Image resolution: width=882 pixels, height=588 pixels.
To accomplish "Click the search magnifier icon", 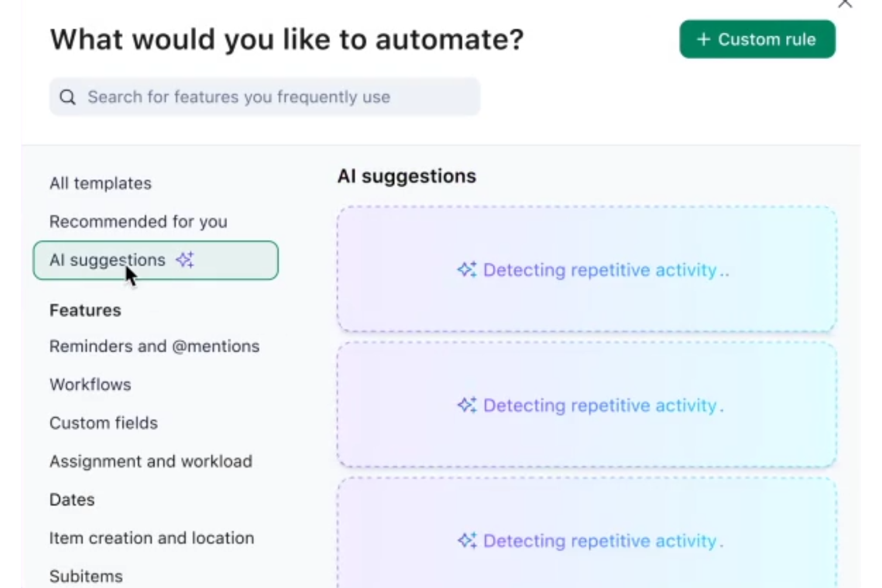I will click(x=67, y=97).
